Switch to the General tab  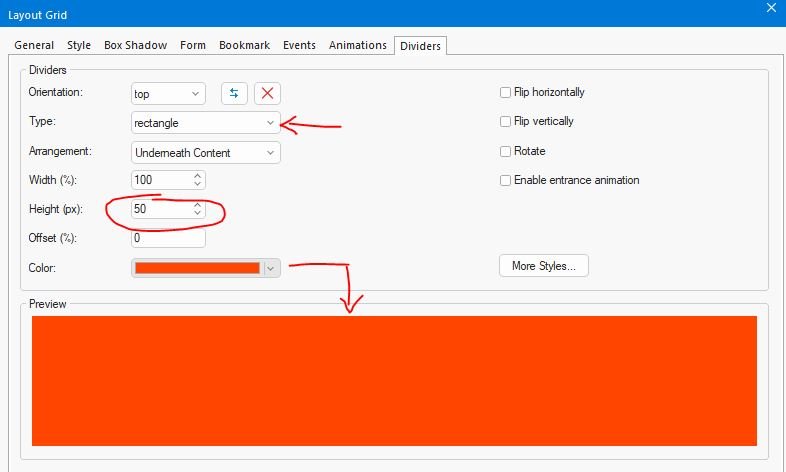point(34,45)
